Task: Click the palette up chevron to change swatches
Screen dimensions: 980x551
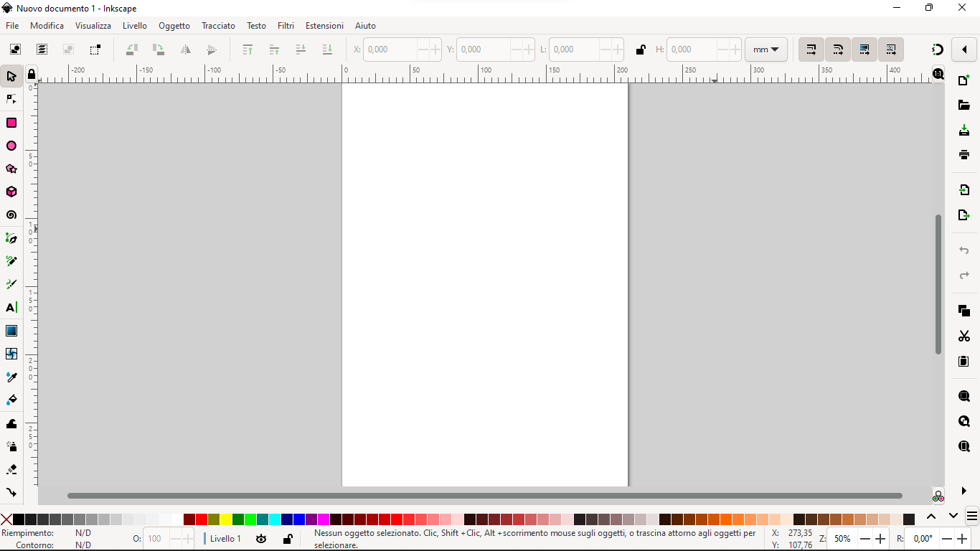Action: (x=933, y=516)
